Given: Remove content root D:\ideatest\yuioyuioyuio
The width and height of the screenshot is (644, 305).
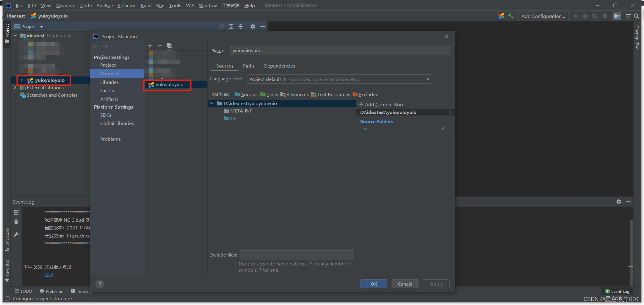Looking at the screenshot, I should (450, 112).
